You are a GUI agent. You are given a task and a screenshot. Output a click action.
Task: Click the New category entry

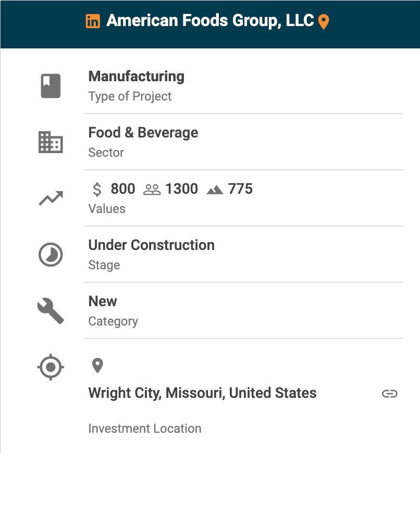pyautogui.click(x=103, y=302)
